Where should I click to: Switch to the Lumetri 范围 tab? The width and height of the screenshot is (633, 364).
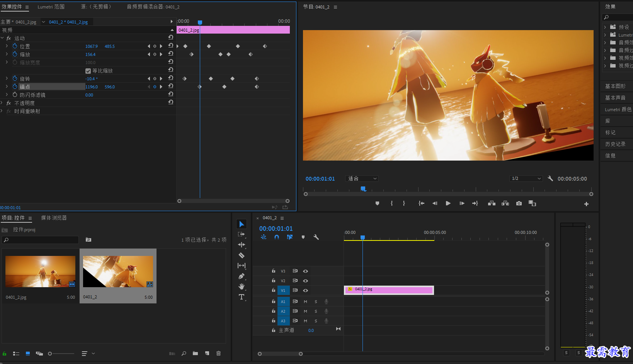pyautogui.click(x=51, y=7)
